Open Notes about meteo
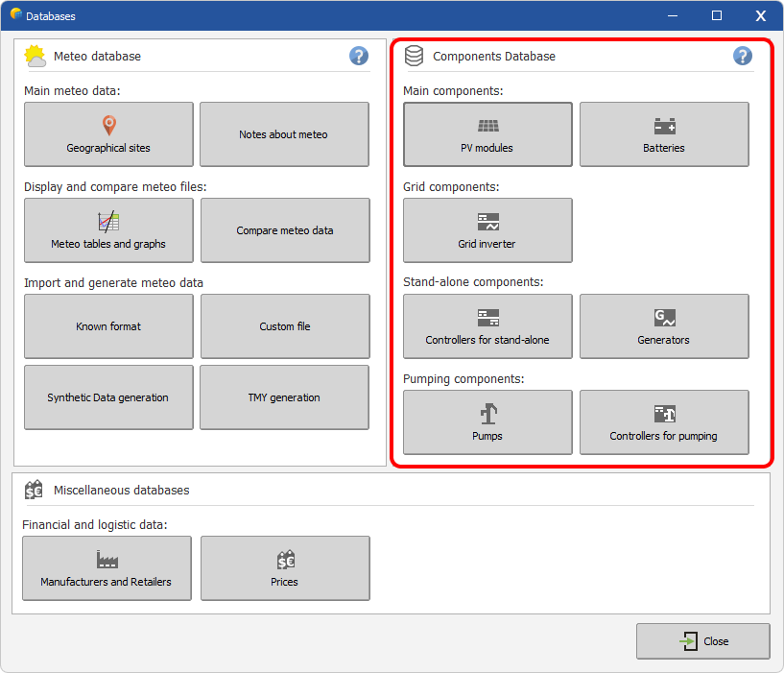This screenshot has width=784, height=673. 284,134
